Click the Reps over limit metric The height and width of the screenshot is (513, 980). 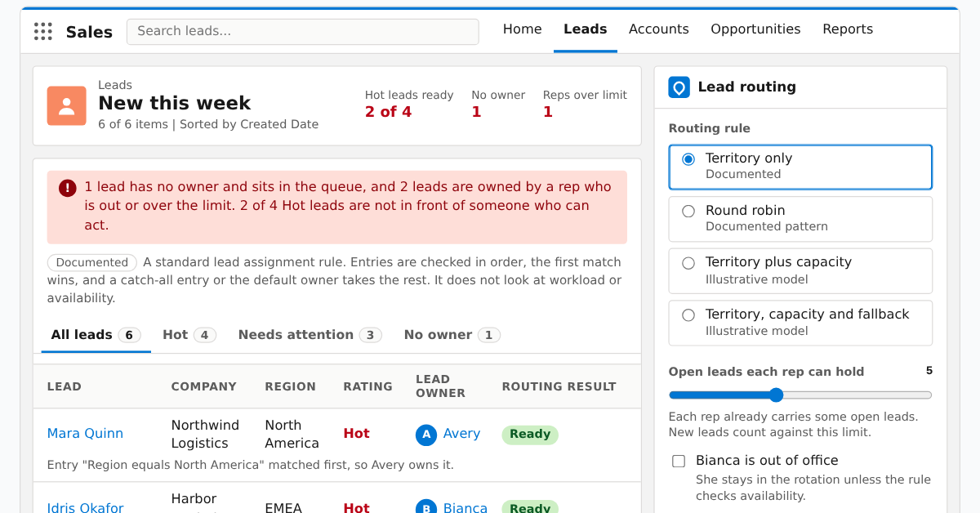coord(585,105)
